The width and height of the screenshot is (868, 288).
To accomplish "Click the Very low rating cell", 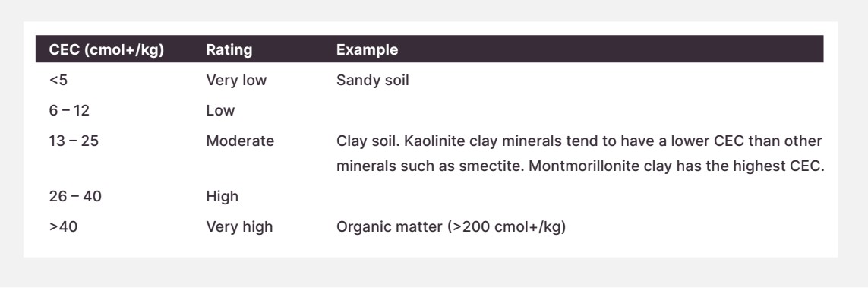I will (x=236, y=81).
